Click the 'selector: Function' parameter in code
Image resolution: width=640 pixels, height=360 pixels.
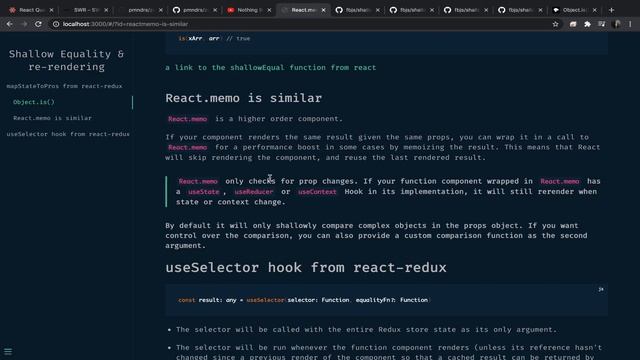[x=318, y=300]
